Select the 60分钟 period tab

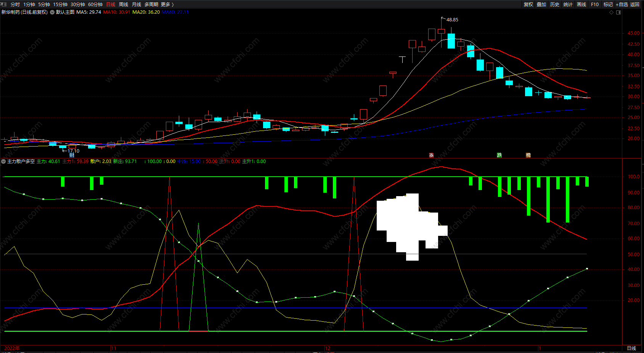pyautogui.click(x=95, y=5)
